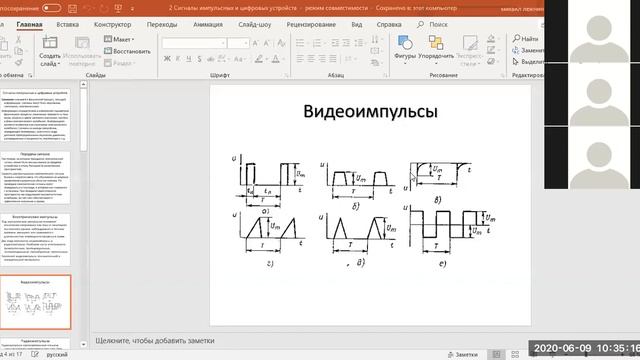Decrease list indent level
The height and width of the screenshot is (360, 640).
[x=335, y=43]
